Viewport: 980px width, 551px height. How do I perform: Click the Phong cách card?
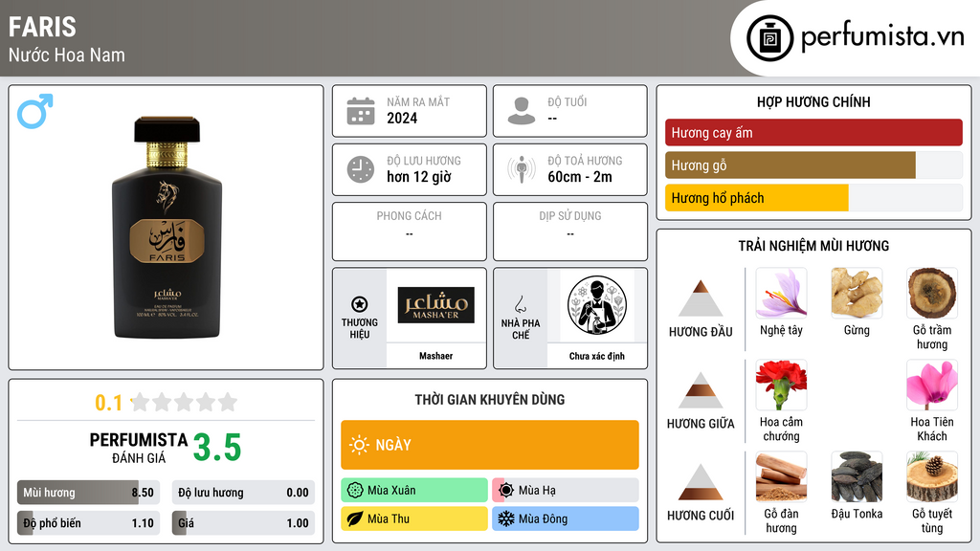410,231
